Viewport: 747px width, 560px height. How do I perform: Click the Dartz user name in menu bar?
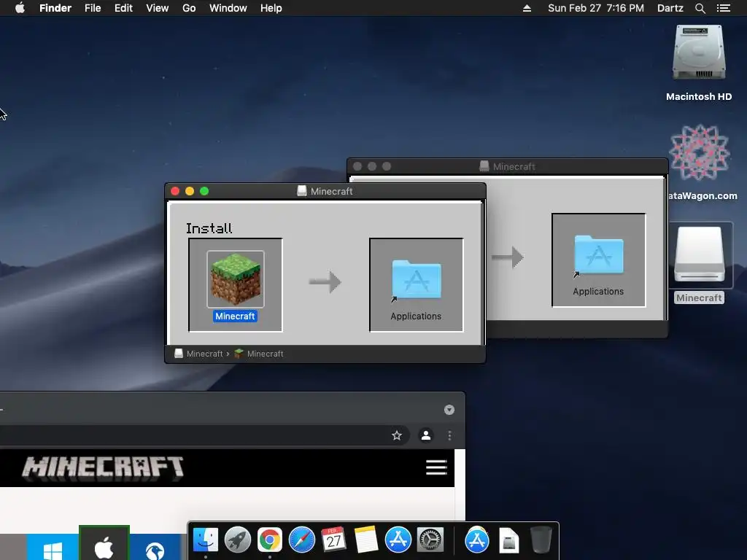click(x=670, y=8)
